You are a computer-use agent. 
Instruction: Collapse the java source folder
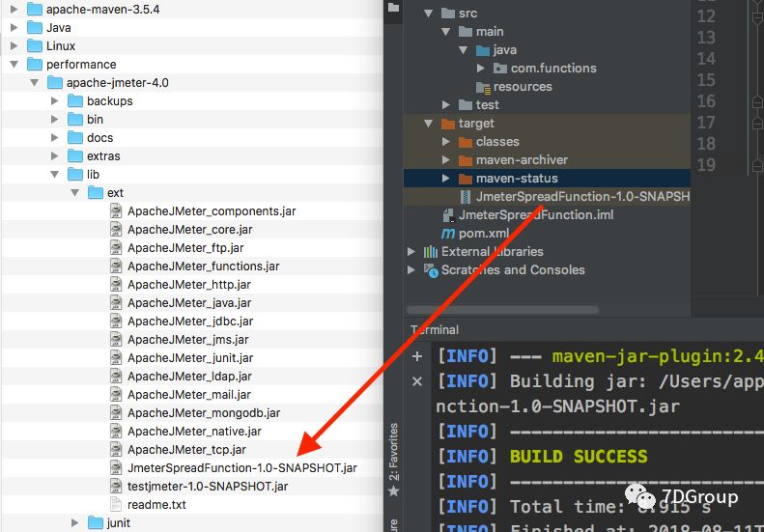tap(463, 50)
